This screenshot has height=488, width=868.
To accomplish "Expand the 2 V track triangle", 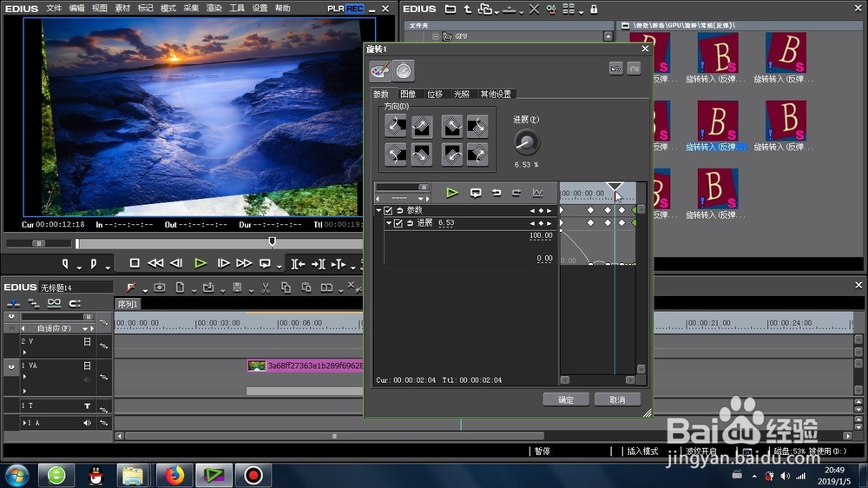I will 24,352.
